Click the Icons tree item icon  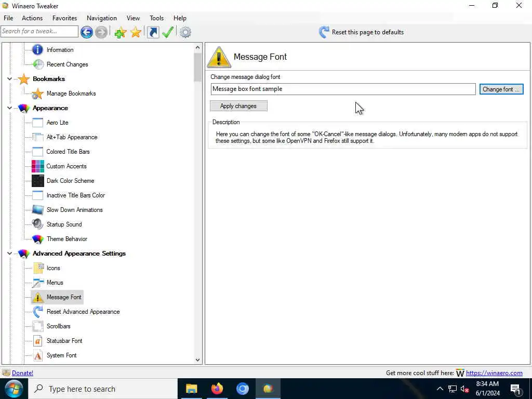38,268
